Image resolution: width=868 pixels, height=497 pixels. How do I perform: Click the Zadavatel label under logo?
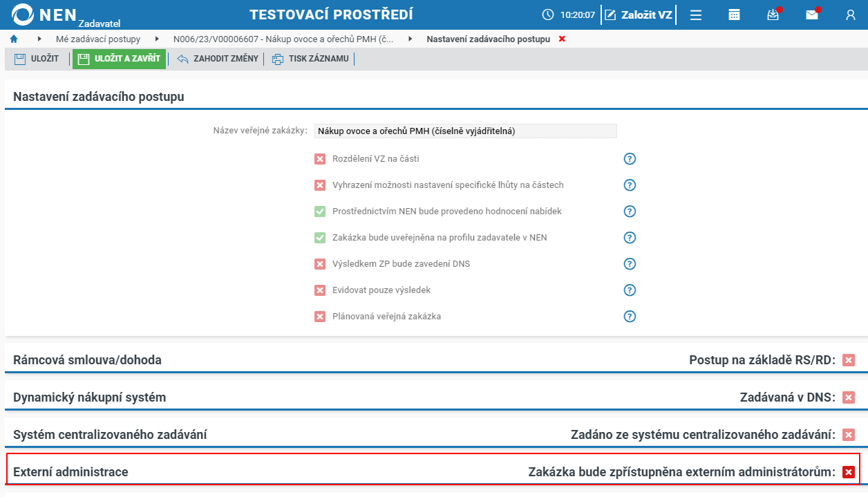(100, 24)
